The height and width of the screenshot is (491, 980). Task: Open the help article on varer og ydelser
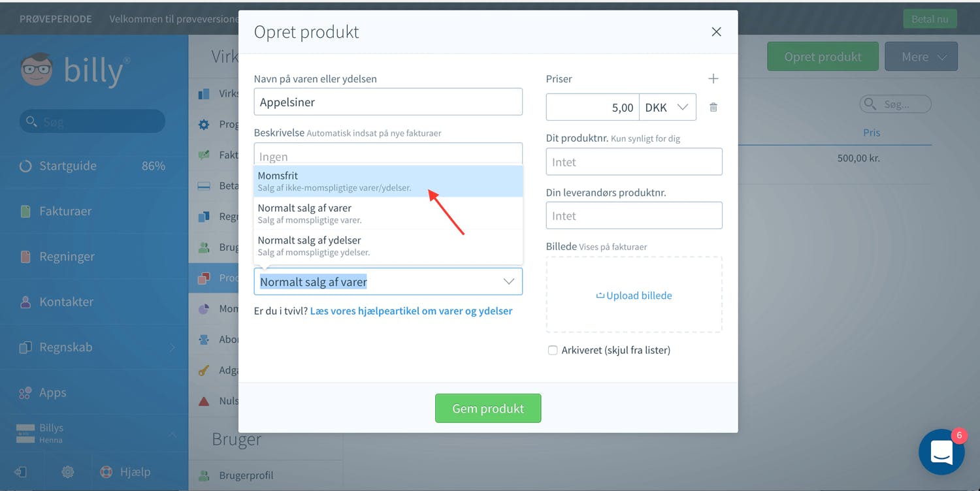[411, 311]
